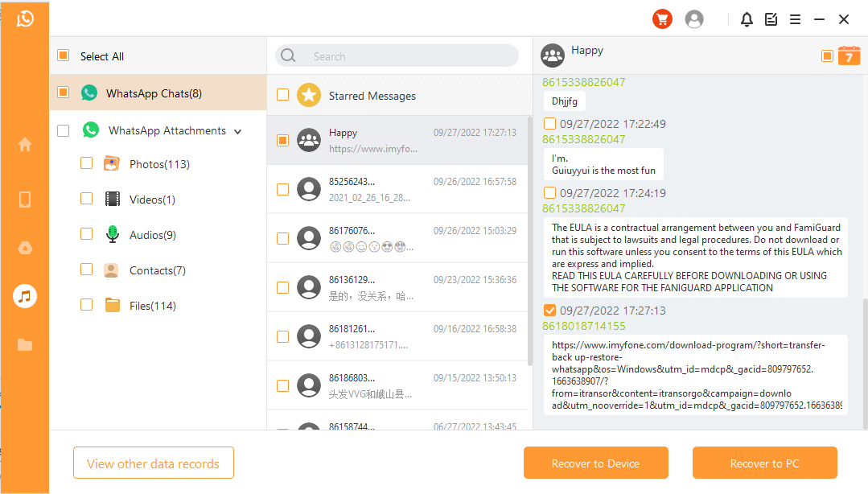Click the chat list vertical scrollbar
Viewport: 868px width, 494px height.
pyautogui.click(x=529, y=241)
